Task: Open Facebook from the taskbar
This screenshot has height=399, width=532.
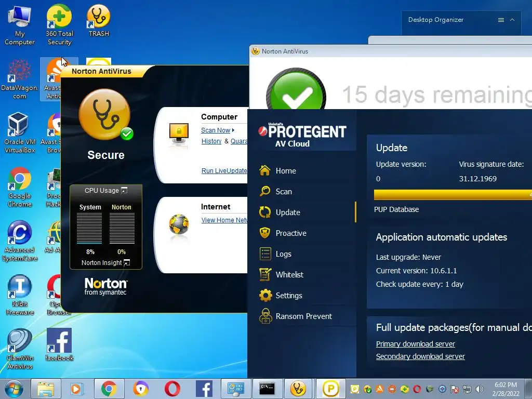Action: (204, 389)
